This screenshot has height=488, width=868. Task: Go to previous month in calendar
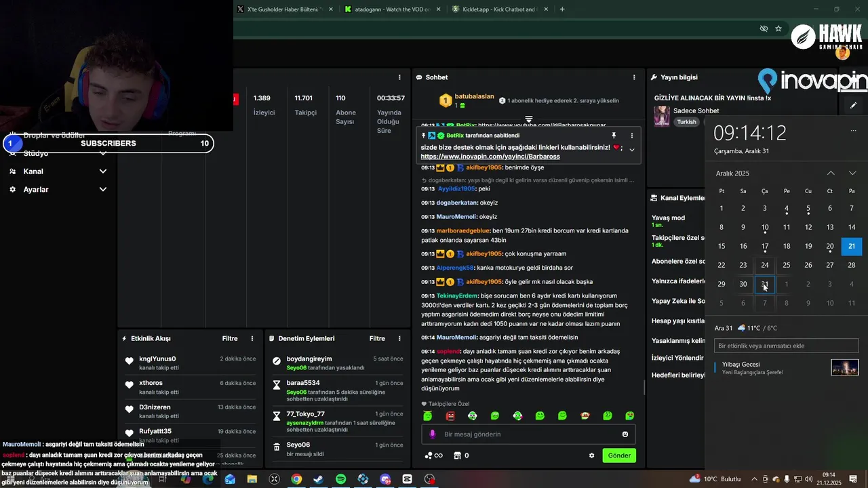(831, 174)
